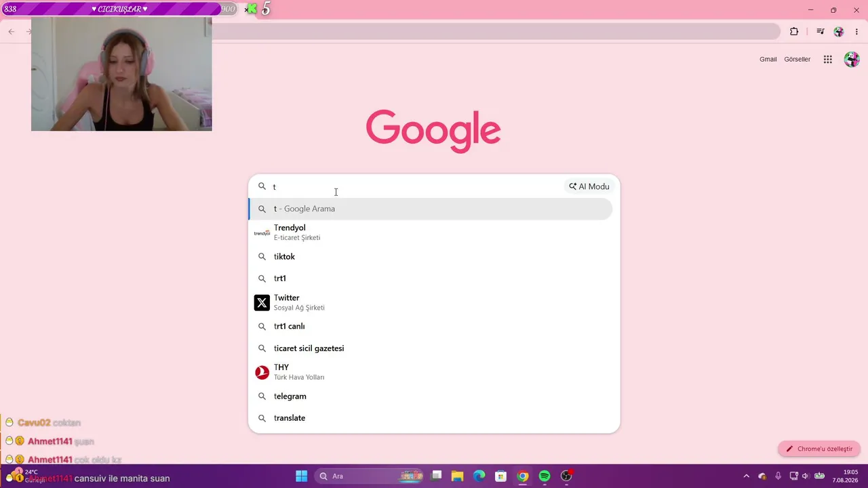Select the "t - Google Arama" suggestion
The height and width of the screenshot is (488, 868).
(x=431, y=209)
